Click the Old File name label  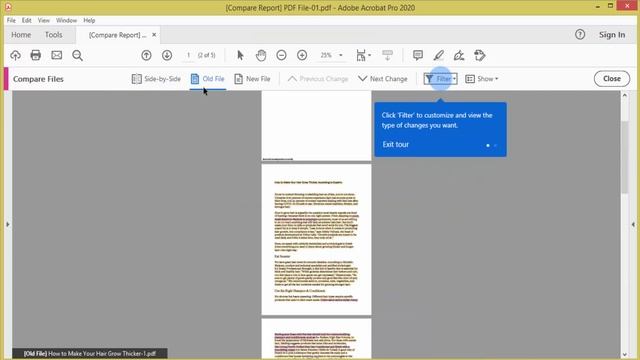(90, 353)
